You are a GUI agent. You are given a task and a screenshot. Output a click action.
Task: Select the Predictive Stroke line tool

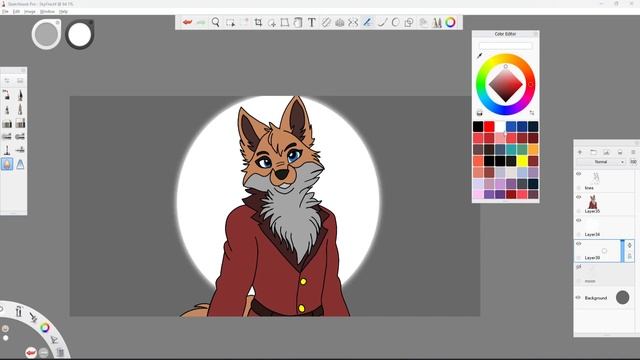tap(382, 22)
